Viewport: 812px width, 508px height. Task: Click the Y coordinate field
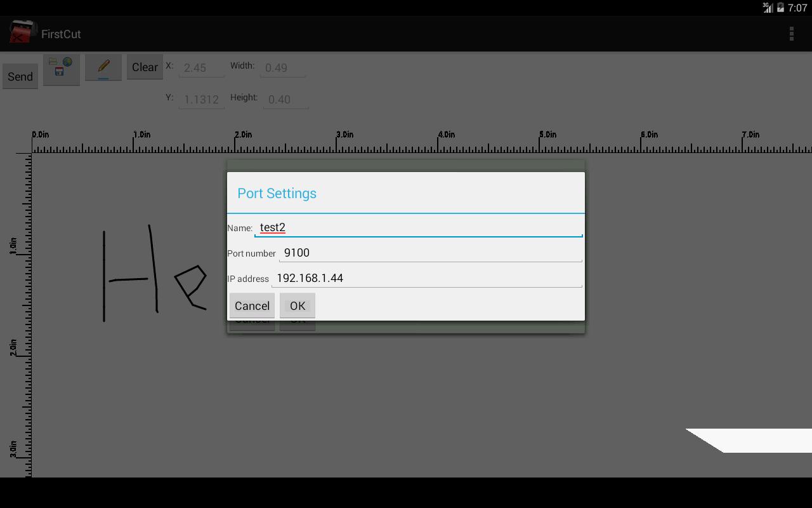[201, 99]
